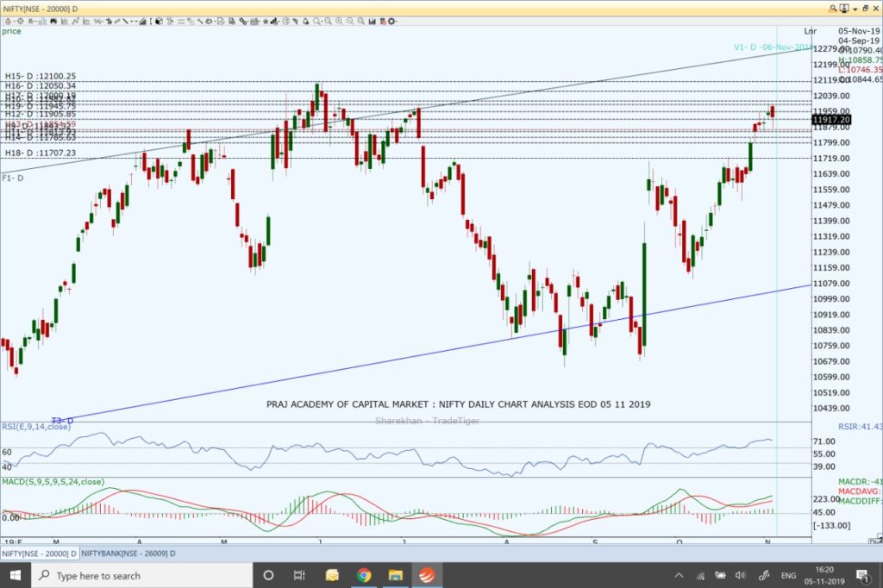Focus the Type here to search box
The height and width of the screenshot is (588, 883).
(142, 575)
